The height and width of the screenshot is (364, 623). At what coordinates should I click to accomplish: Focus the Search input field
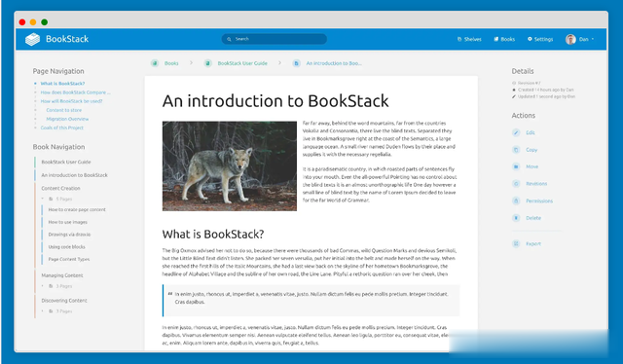coord(275,39)
